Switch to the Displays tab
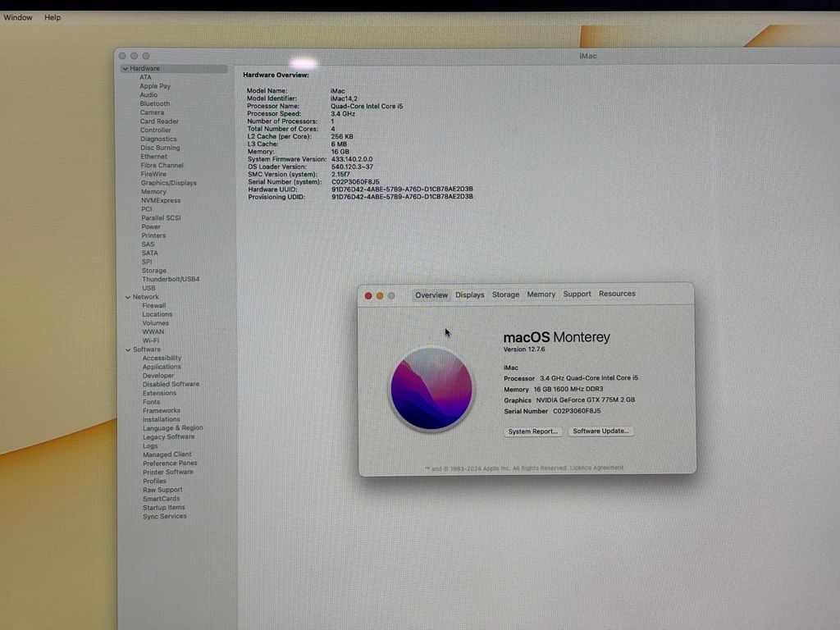 (470, 294)
